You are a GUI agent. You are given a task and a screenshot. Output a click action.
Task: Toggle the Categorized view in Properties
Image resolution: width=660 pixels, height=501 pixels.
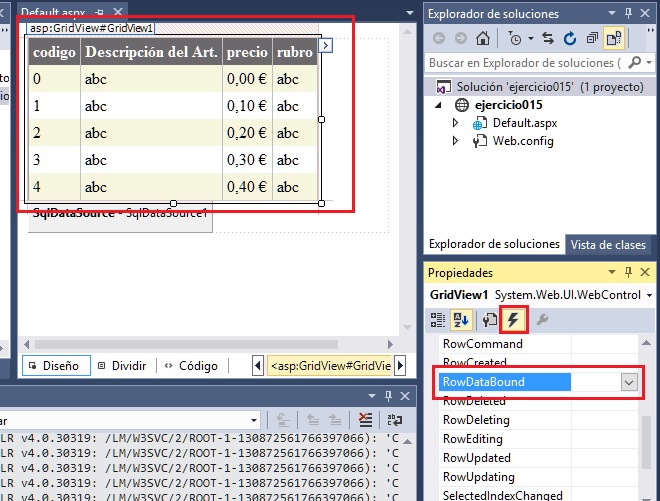[x=438, y=320]
